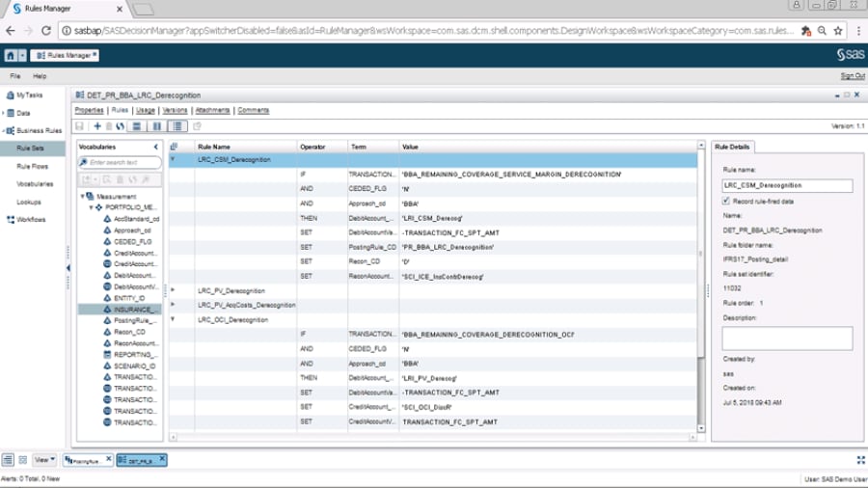This screenshot has width=868, height=488.
Task: Select Rule Sets in the sidebar
Action: [31, 149]
